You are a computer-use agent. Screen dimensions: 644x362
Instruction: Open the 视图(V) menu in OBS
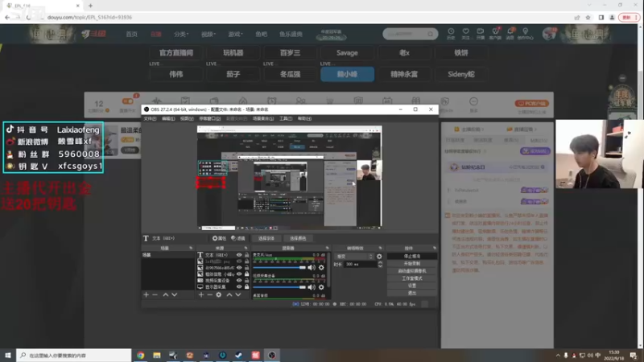(x=187, y=118)
